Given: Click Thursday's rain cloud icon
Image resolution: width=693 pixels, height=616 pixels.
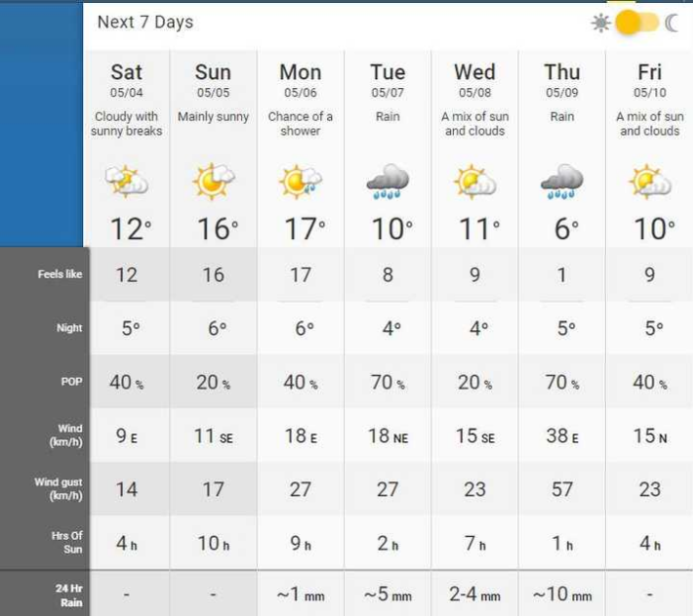Looking at the screenshot, I should tap(562, 181).
